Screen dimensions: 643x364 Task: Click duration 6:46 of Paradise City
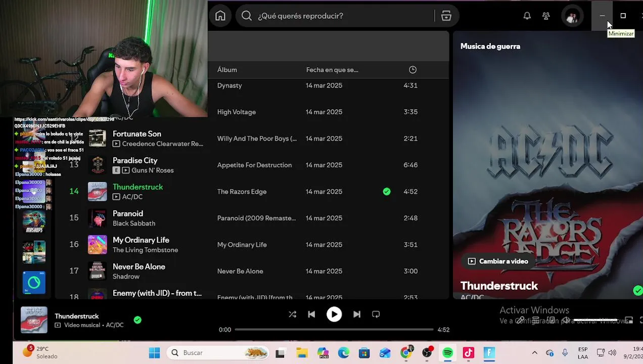click(410, 165)
